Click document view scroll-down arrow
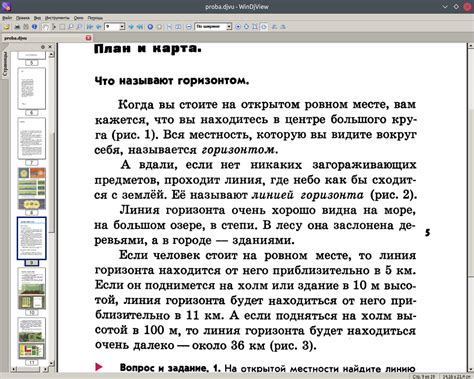 [471, 369]
